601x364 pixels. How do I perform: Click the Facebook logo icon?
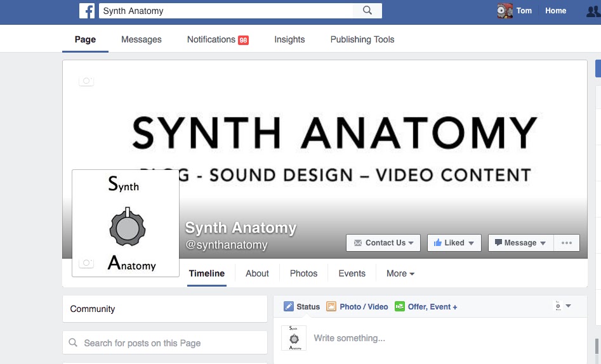[x=87, y=11]
